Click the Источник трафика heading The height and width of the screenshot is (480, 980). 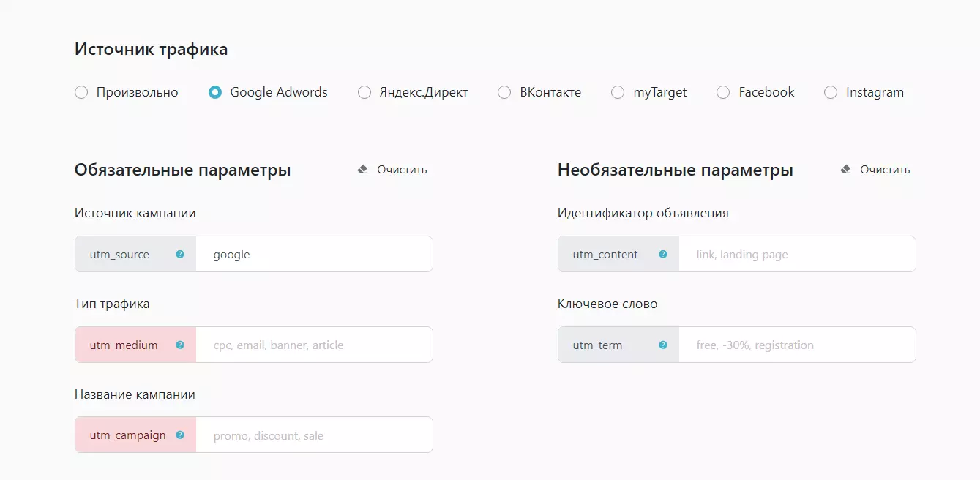pyautogui.click(x=151, y=50)
